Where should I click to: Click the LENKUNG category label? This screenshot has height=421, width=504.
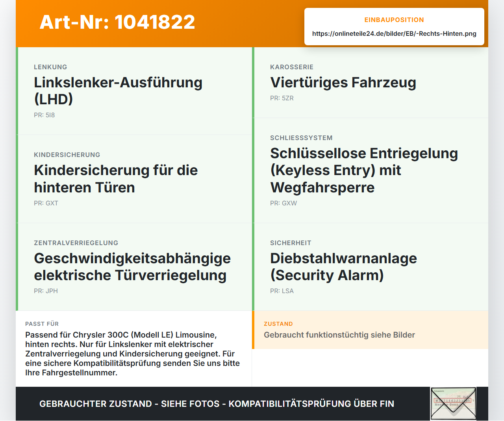tap(50, 67)
